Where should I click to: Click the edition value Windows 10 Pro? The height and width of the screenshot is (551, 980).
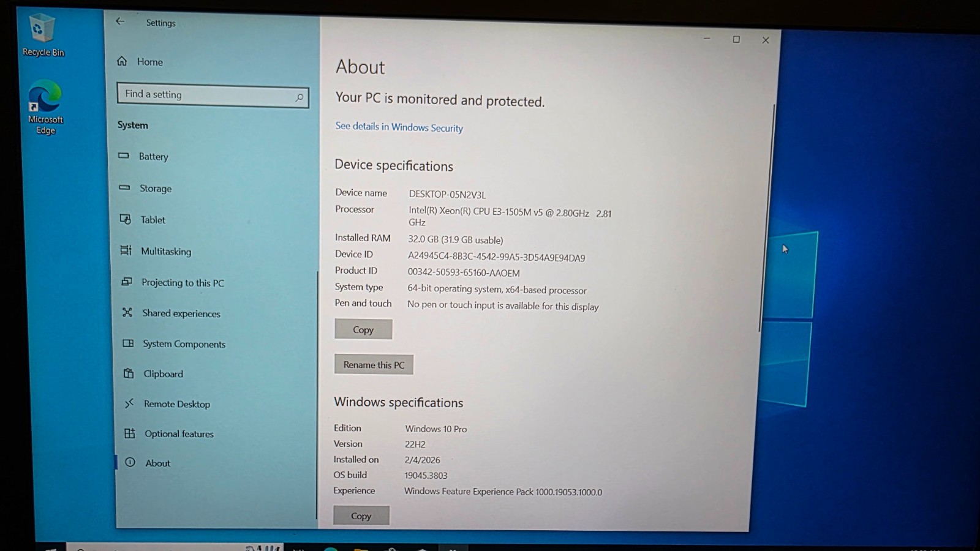click(435, 429)
